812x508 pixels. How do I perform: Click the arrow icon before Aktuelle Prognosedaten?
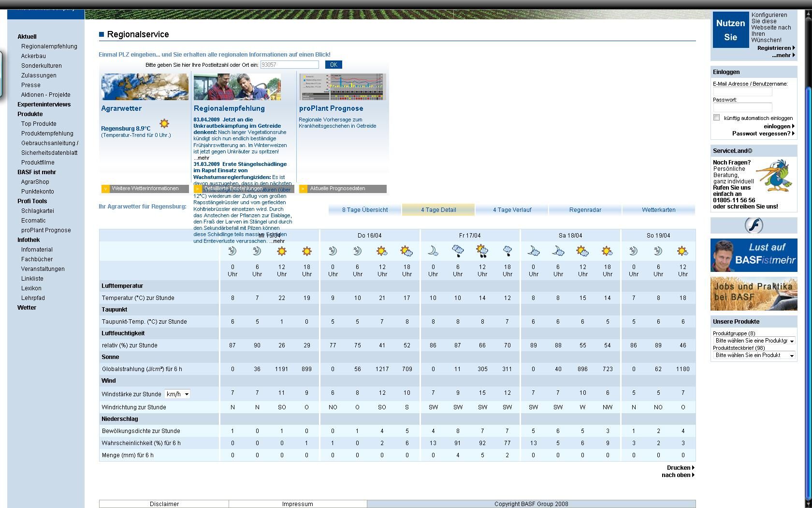click(303, 189)
